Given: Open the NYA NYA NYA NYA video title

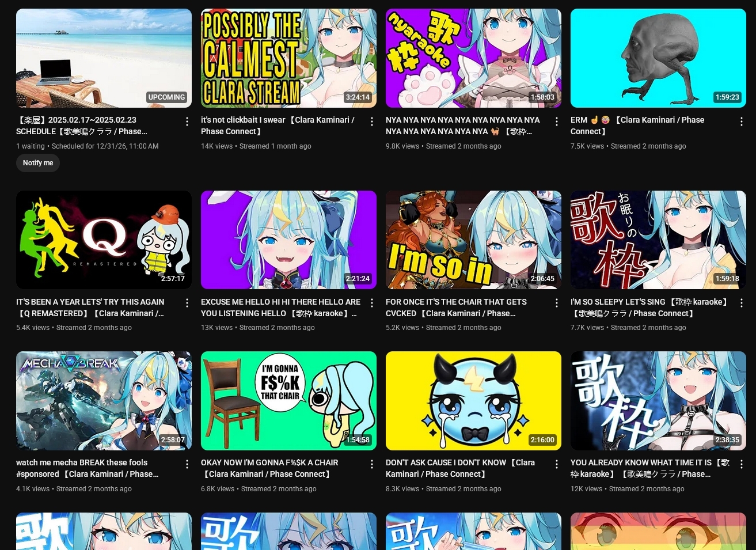Looking at the screenshot, I should (463, 126).
